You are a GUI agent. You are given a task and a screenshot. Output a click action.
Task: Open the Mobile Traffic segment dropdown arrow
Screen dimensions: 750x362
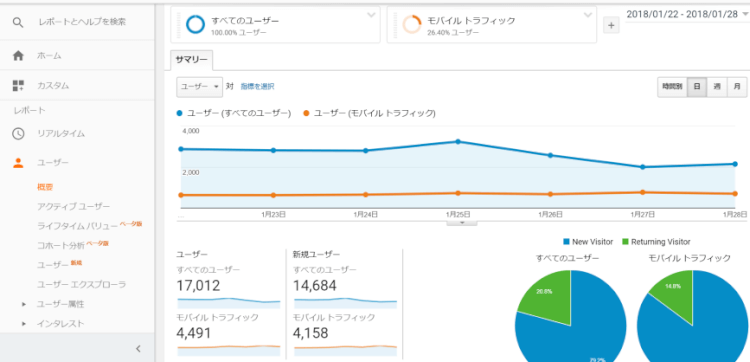click(x=588, y=15)
